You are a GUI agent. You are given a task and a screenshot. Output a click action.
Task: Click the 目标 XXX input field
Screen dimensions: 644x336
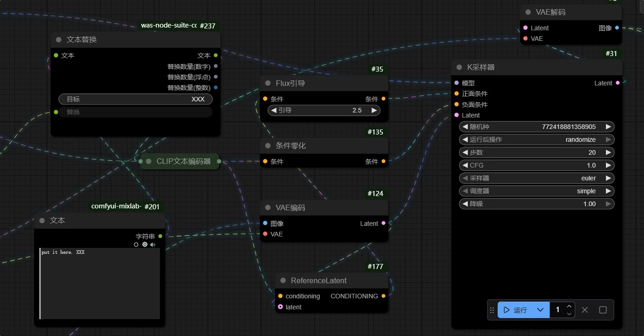[135, 99]
